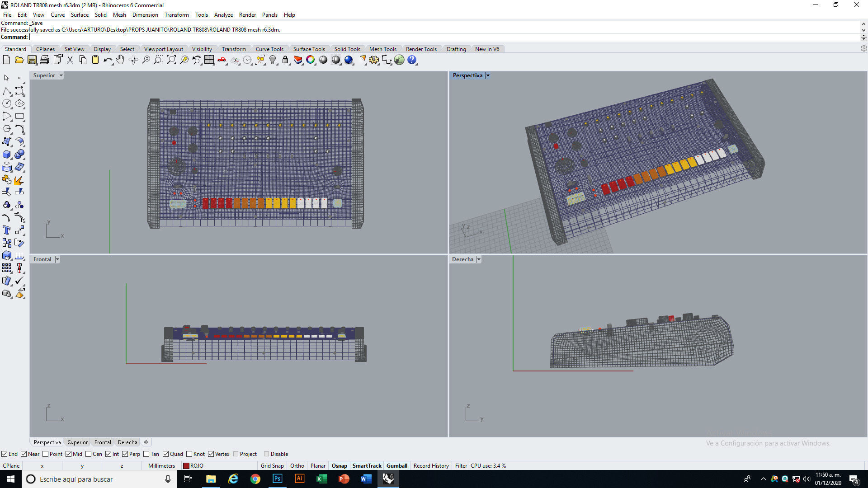Toggle the Int osnap checkbox
Viewport: 868px width, 488px height.
click(x=108, y=454)
